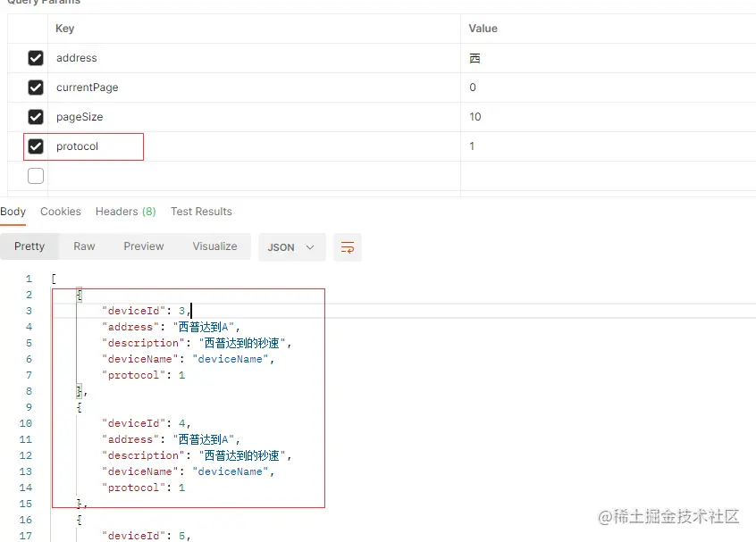The height and width of the screenshot is (542, 756).
Task: Disable the pageSize parameter checkbox
Action: point(36,117)
